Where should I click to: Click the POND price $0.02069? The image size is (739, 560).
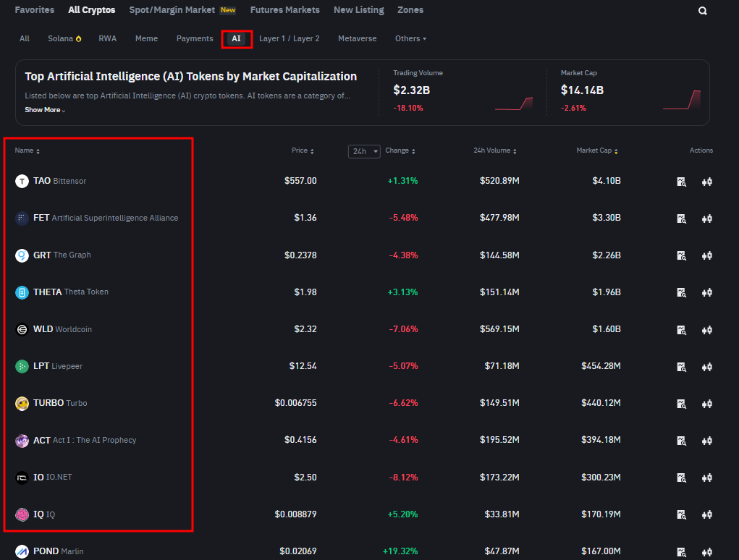(x=298, y=551)
